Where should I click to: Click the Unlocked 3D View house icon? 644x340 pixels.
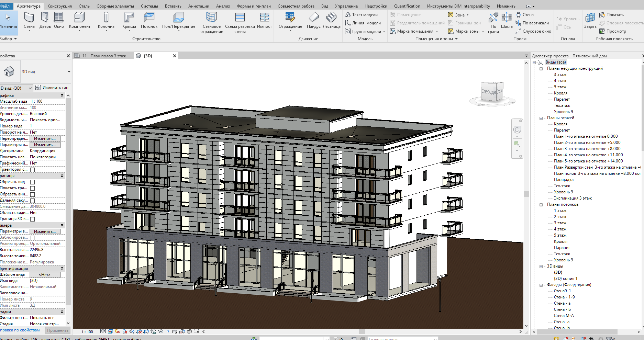point(153,331)
